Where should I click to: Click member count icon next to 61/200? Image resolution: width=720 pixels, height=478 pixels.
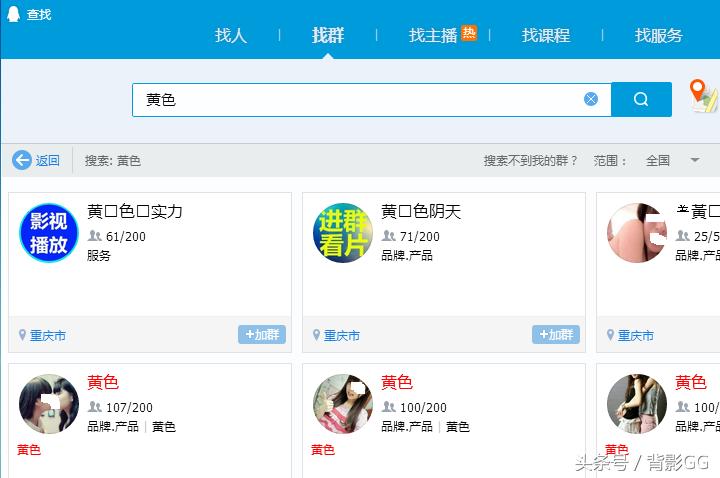(95, 236)
